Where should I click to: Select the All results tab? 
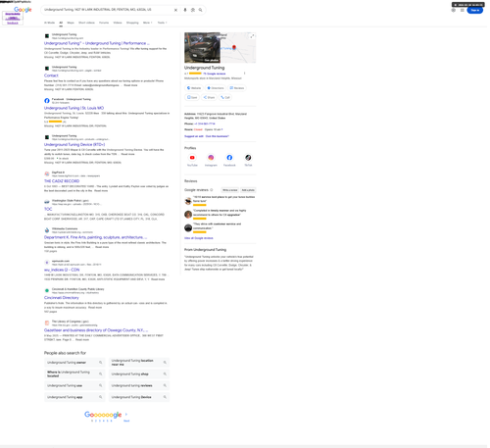pos(61,23)
